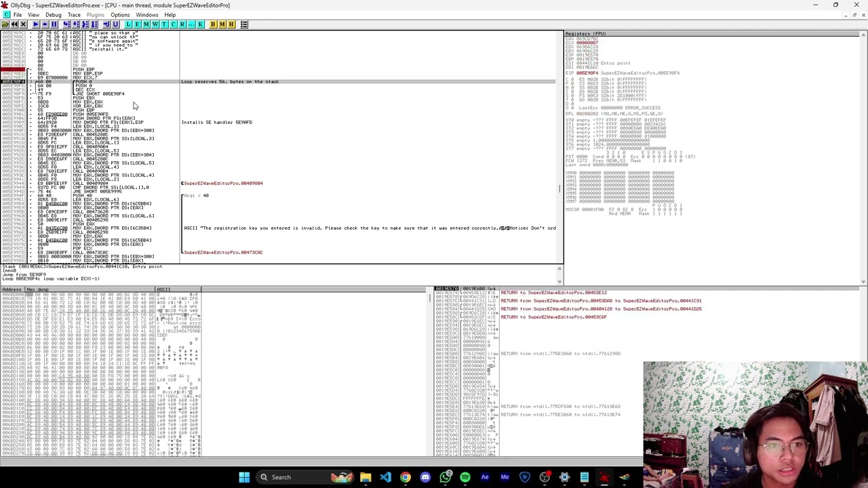The height and width of the screenshot is (488, 868).
Task: Open the Windows menu
Action: (x=147, y=15)
